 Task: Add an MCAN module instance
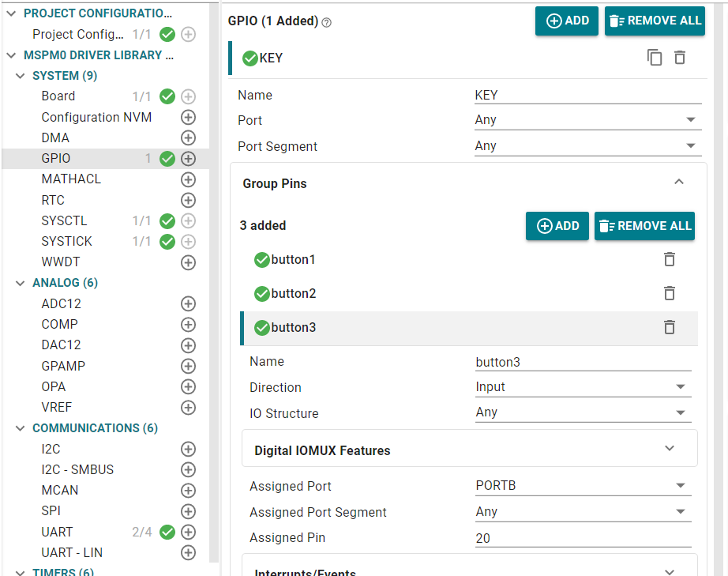pyautogui.click(x=188, y=491)
